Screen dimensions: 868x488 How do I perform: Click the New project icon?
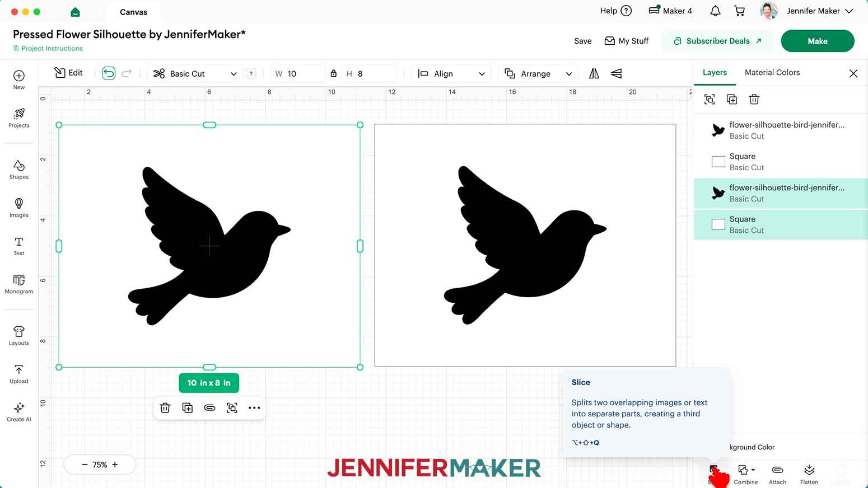(x=18, y=79)
